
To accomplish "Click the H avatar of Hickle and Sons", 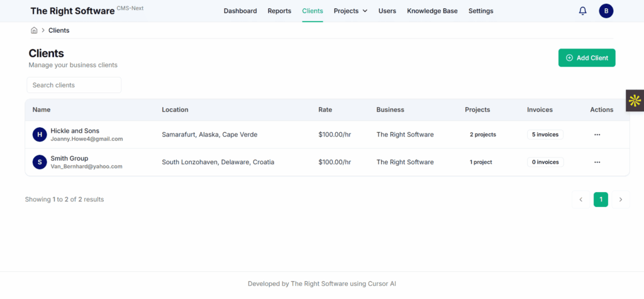I will coord(40,135).
